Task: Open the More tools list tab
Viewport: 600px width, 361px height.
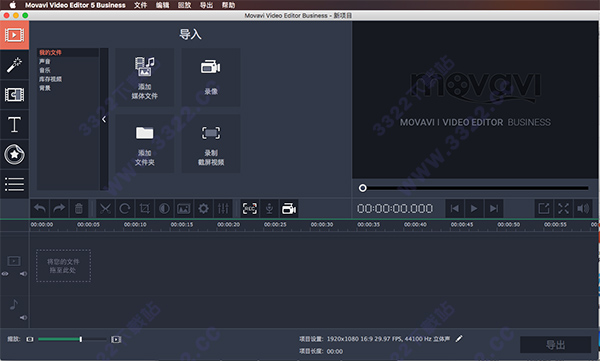Action: point(15,184)
